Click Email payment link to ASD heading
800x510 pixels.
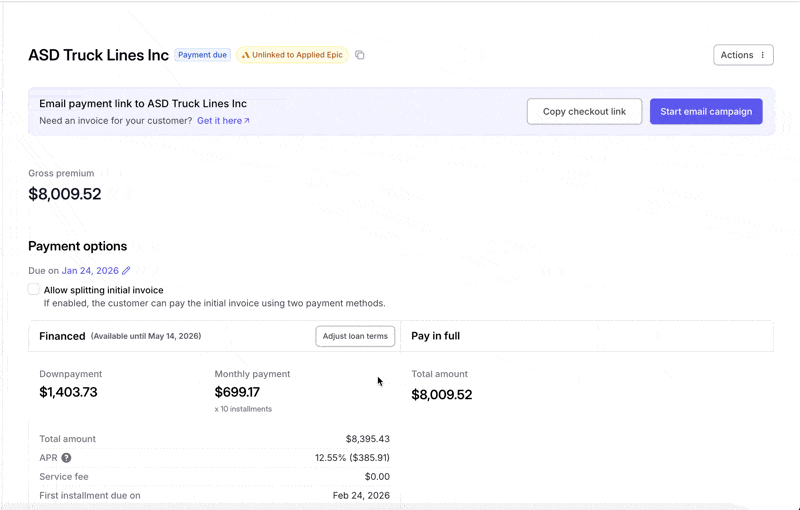coord(143,104)
